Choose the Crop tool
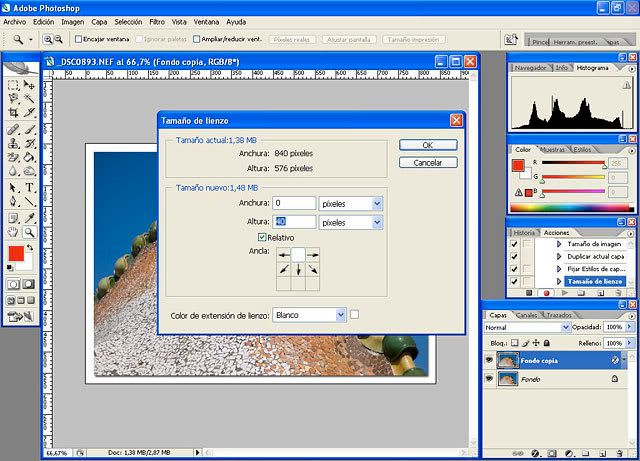640x461 pixels. point(13,112)
